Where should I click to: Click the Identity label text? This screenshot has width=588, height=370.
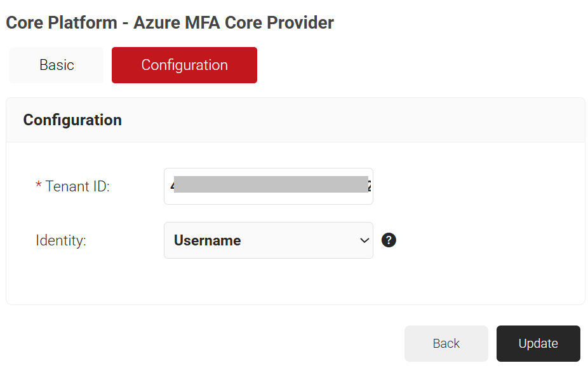click(x=61, y=240)
